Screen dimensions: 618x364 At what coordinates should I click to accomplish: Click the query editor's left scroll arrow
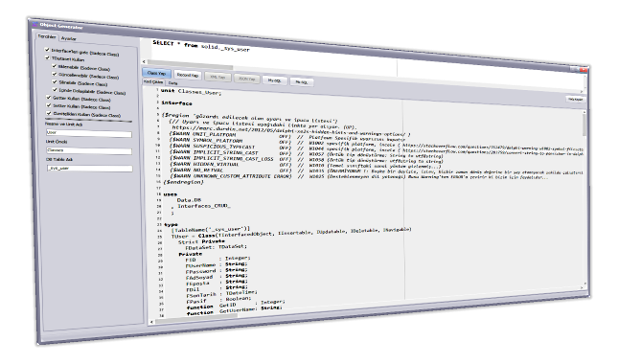pos(144,61)
